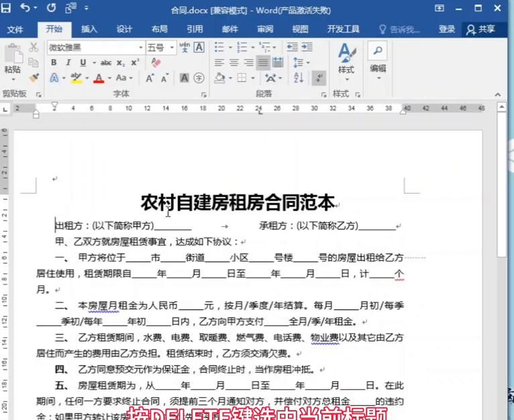Click the Sort A-Z icon
Image resolution: width=514 pixels, height=420 pixels.
pyautogui.click(x=299, y=78)
